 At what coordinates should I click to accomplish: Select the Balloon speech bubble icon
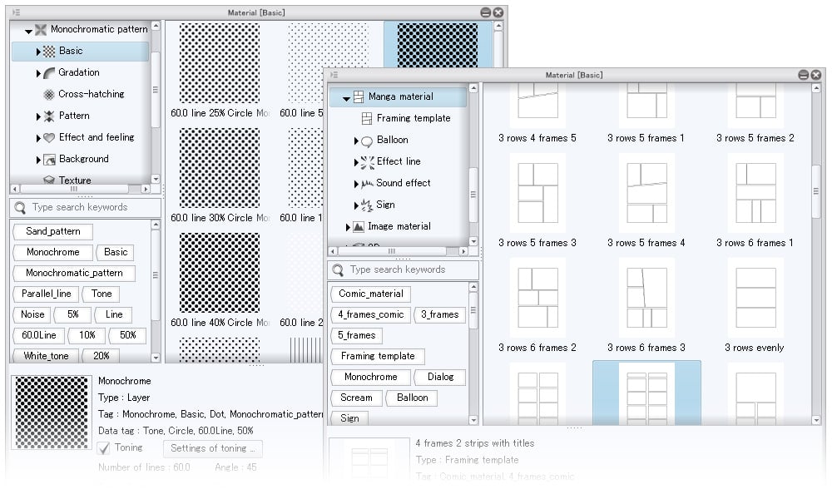point(367,141)
